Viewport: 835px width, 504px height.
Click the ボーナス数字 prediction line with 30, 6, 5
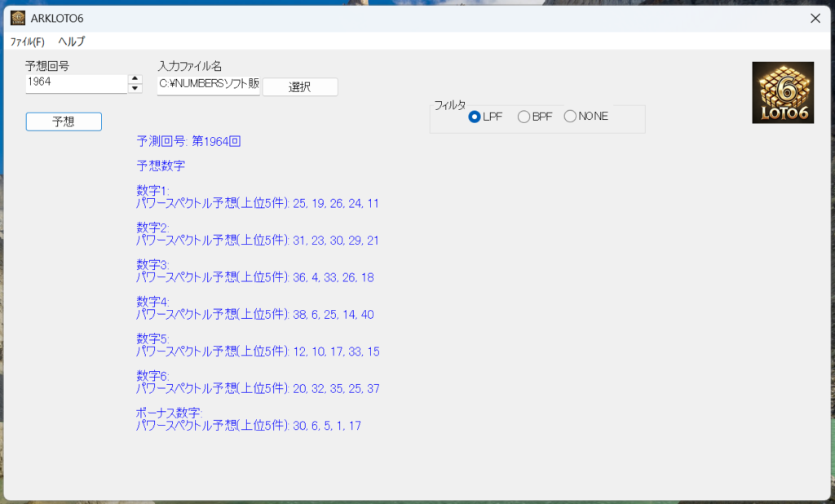[249, 425]
